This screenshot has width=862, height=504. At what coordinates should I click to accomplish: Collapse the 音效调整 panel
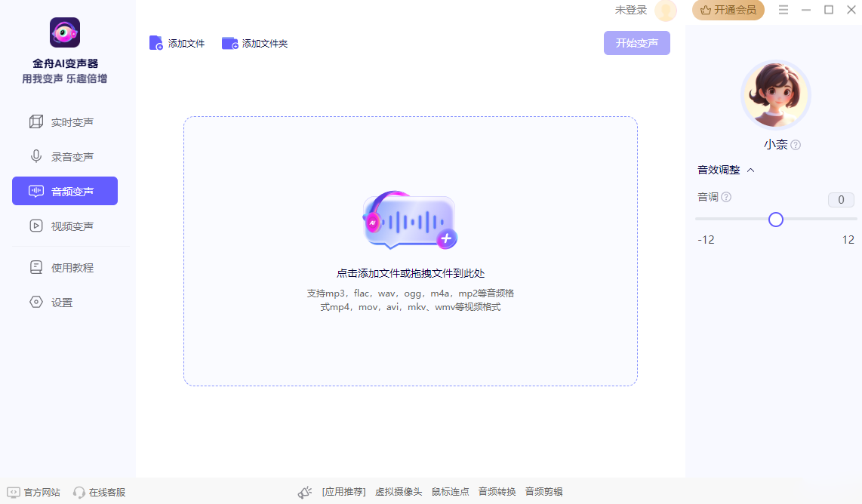point(750,170)
